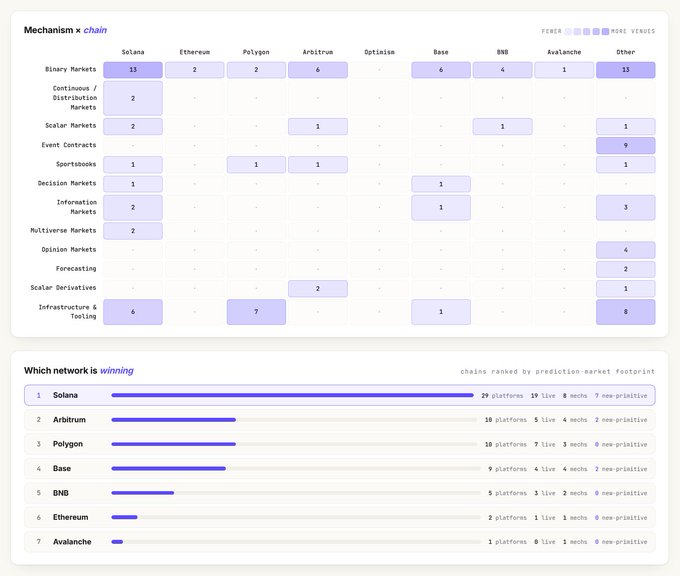Click Information Markets Solana cell showing 2
The height and width of the screenshot is (576, 680).
tap(133, 207)
